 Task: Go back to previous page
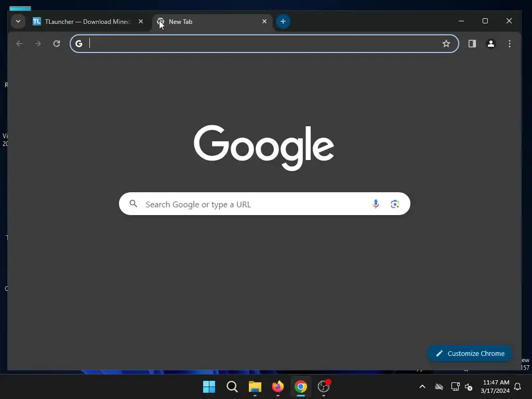(19, 44)
